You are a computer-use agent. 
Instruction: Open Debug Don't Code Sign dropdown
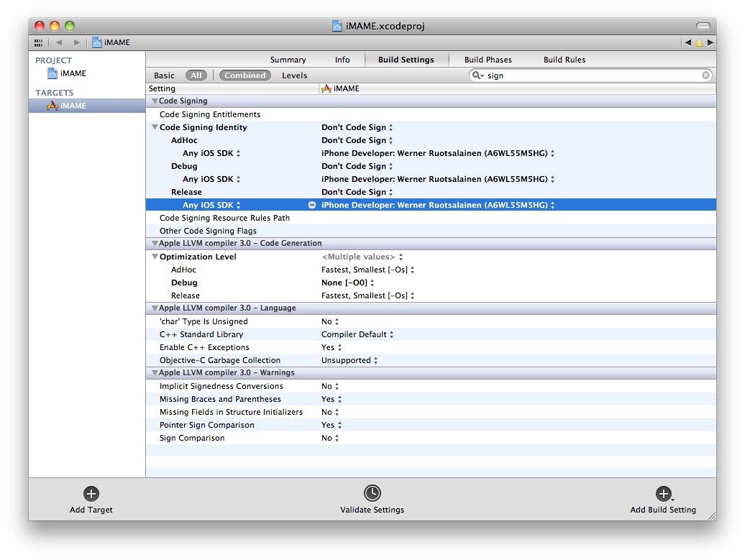357,166
